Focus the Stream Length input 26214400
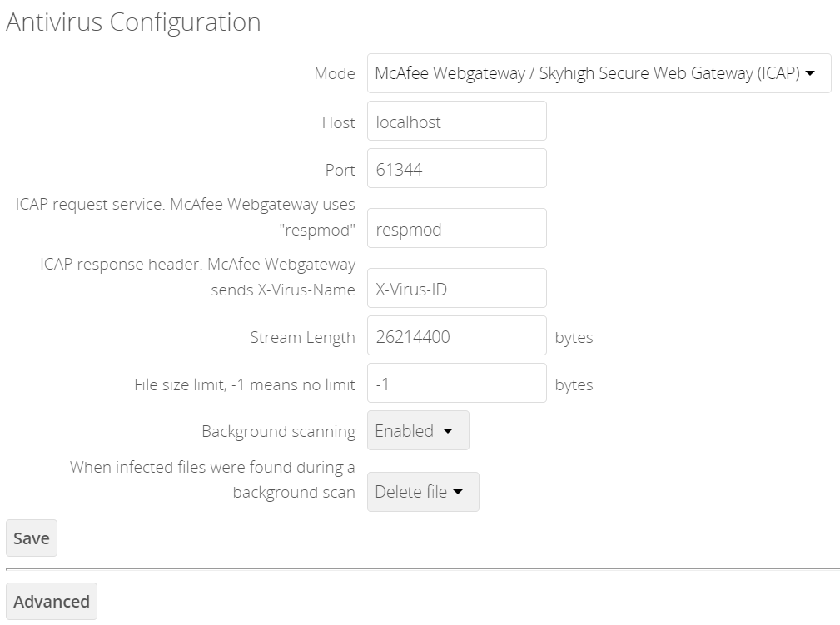Image resolution: width=840 pixels, height=625 pixels. [x=456, y=335]
